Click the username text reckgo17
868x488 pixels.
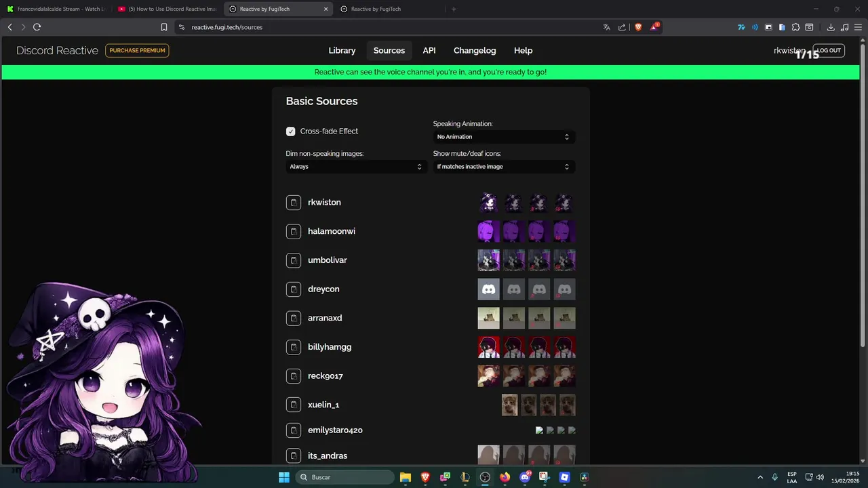point(325,376)
